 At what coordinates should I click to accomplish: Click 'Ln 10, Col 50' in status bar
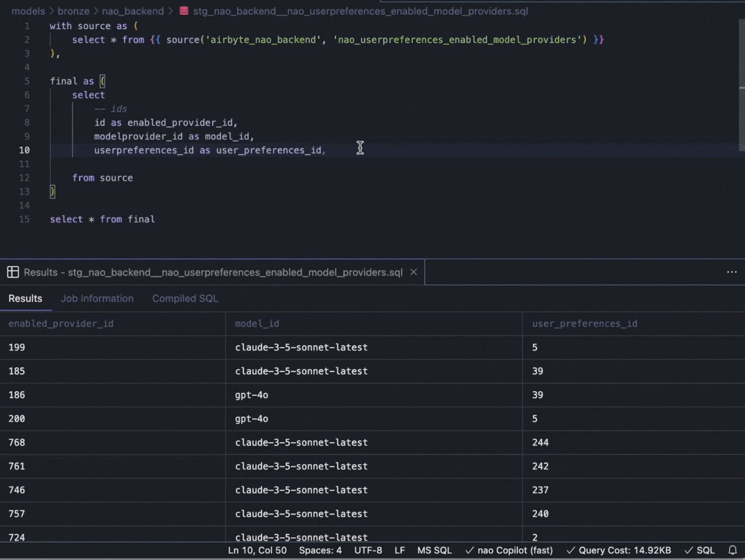click(257, 550)
